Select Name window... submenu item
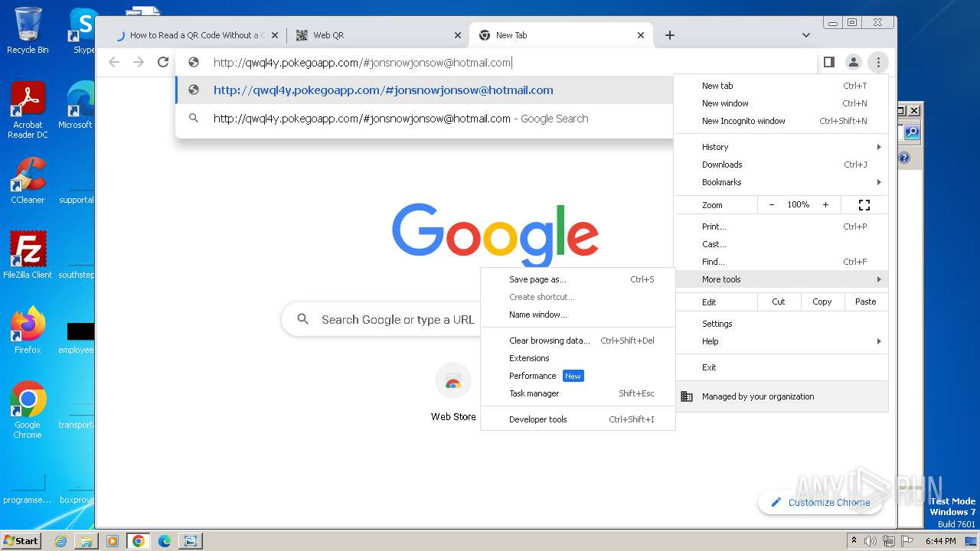The width and height of the screenshot is (980, 551). [x=578, y=315]
